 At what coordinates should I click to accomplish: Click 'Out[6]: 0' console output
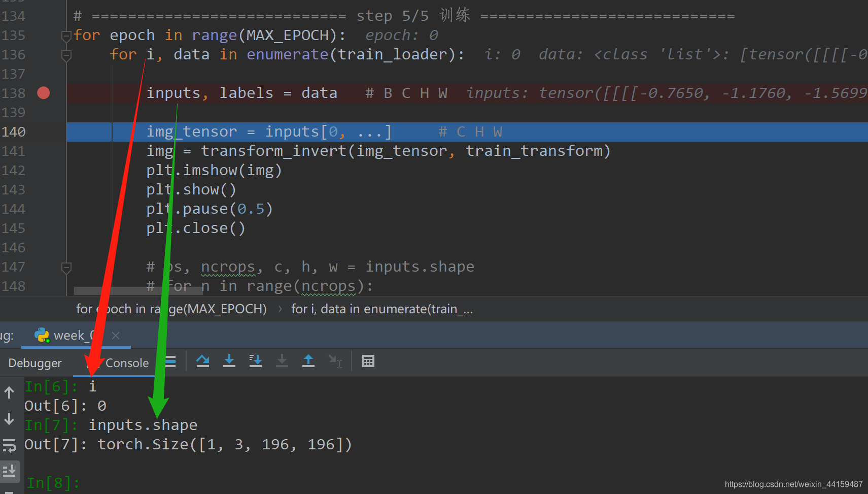(65, 406)
